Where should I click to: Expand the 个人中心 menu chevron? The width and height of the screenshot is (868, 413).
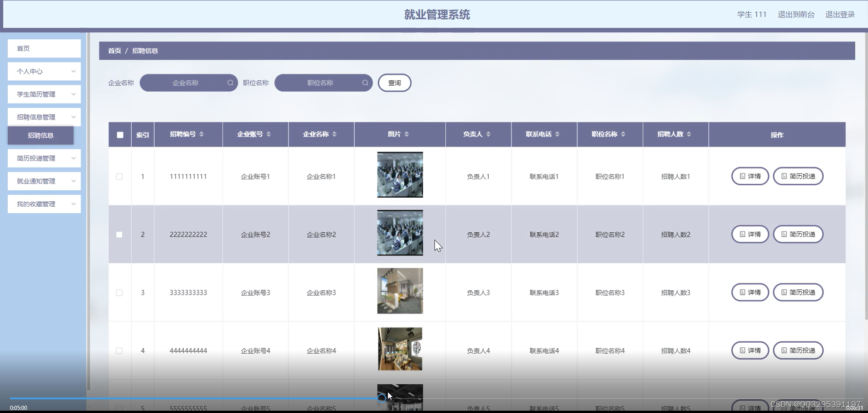(73, 71)
